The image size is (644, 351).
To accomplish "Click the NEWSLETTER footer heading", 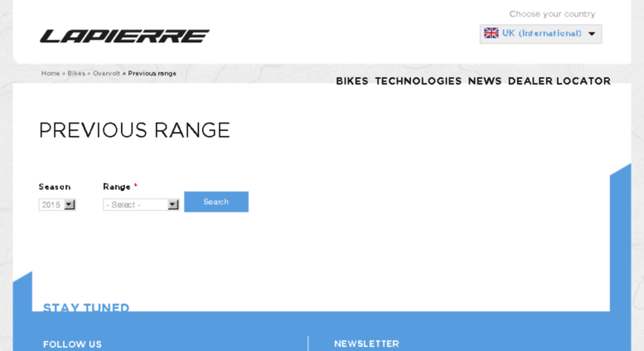I will (366, 344).
